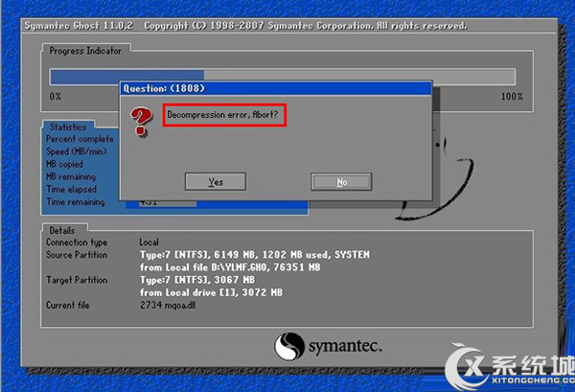Click the red question mark icon
Viewport: 575px width, 392px height.
pyautogui.click(x=141, y=122)
